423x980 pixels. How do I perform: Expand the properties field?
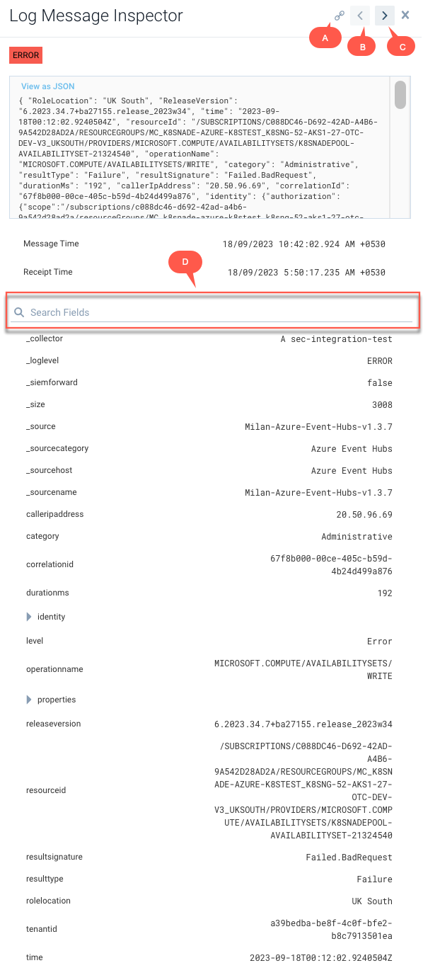coord(29,700)
